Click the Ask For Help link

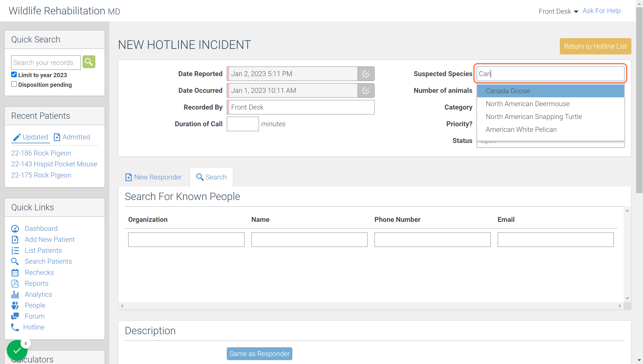[601, 11]
